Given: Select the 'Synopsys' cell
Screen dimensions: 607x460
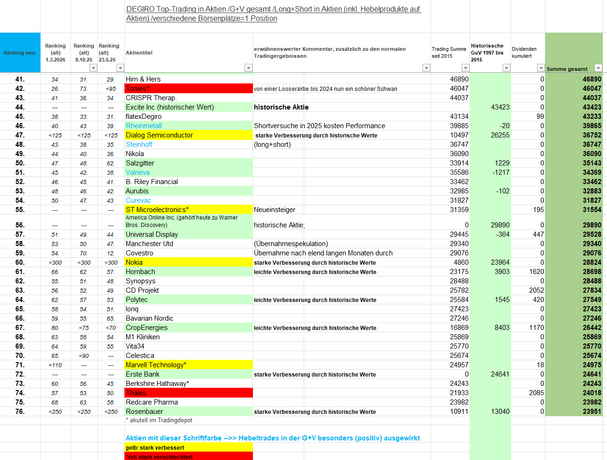Looking at the screenshot, I should pyautogui.click(x=189, y=281).
